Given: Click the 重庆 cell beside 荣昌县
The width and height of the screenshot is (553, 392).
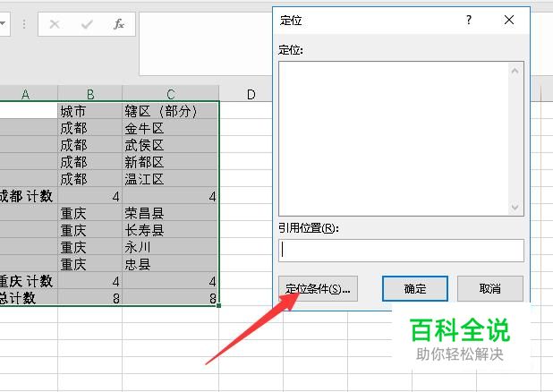Looking at the screenshot, I should coord(90,213).
